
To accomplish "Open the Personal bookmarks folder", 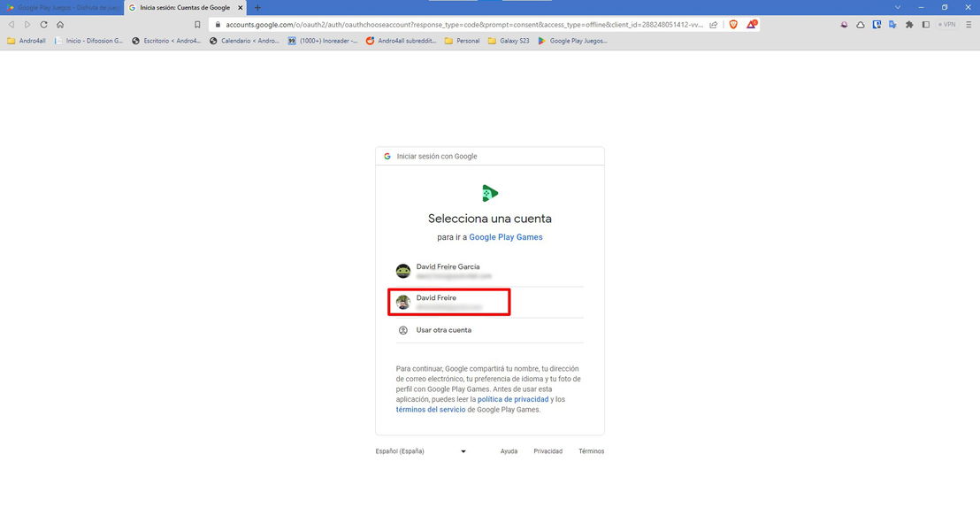I will pos(462,41).
